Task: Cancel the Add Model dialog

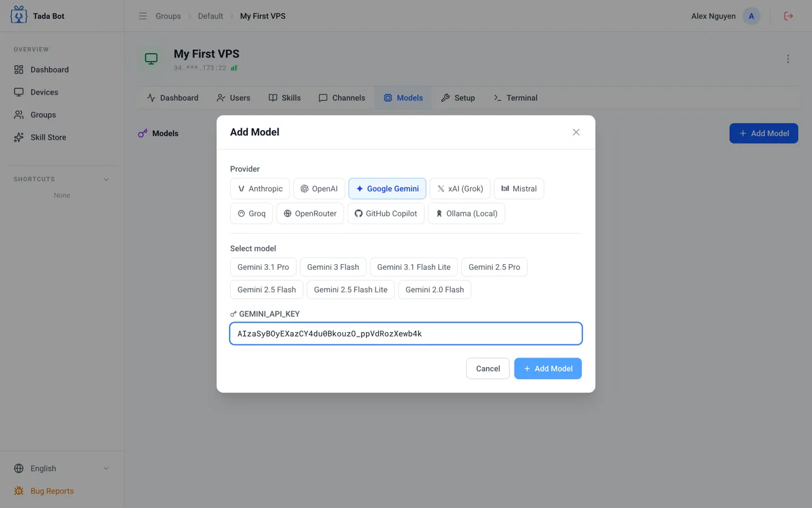Action: 488,368
